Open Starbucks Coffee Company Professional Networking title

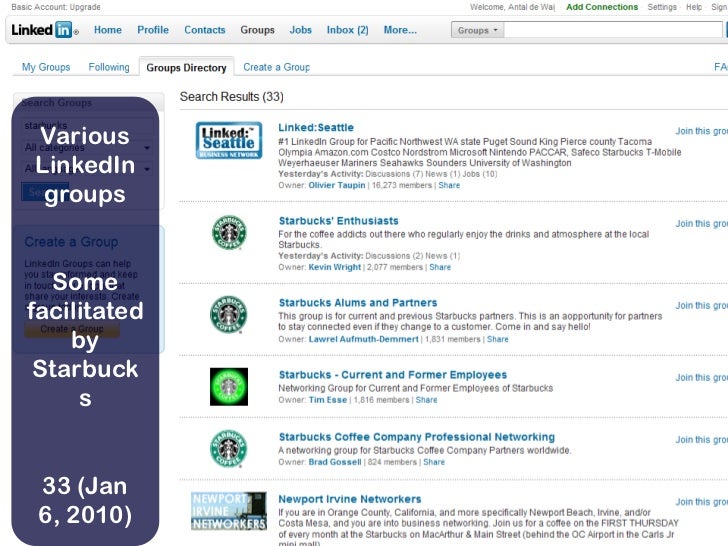click(x=416, y=437)
